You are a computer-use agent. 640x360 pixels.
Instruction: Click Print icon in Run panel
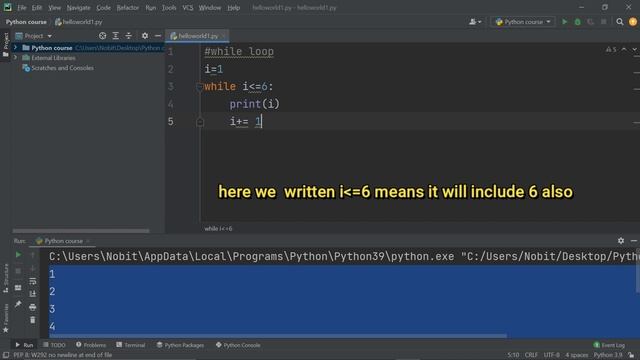33,307
